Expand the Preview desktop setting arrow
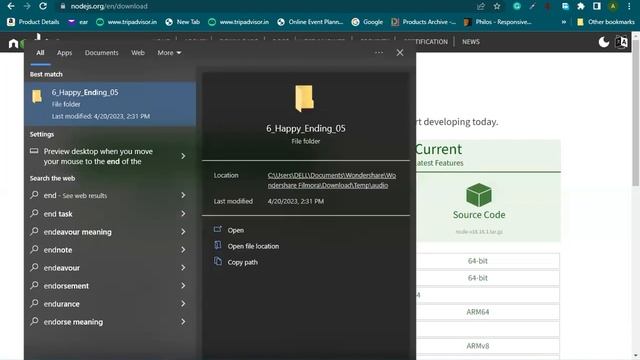Viewport: 640px width, 360px height. 183,156
